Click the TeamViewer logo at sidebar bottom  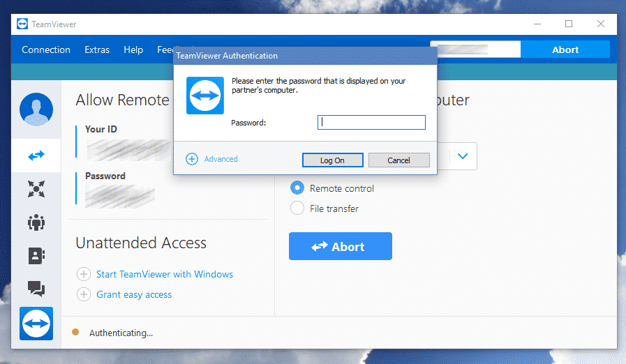[36, 324]
